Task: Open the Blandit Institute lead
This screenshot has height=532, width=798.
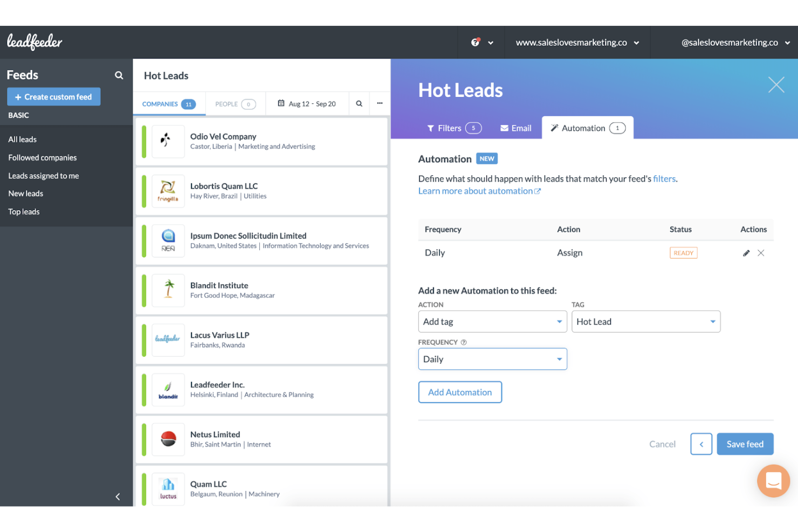Action: point(262,291)
